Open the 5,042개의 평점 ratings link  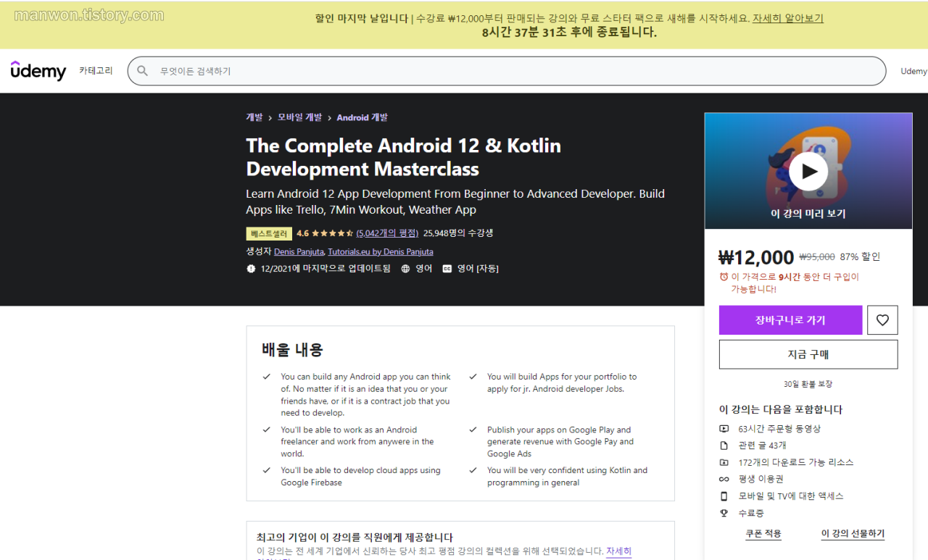point(387,233)
